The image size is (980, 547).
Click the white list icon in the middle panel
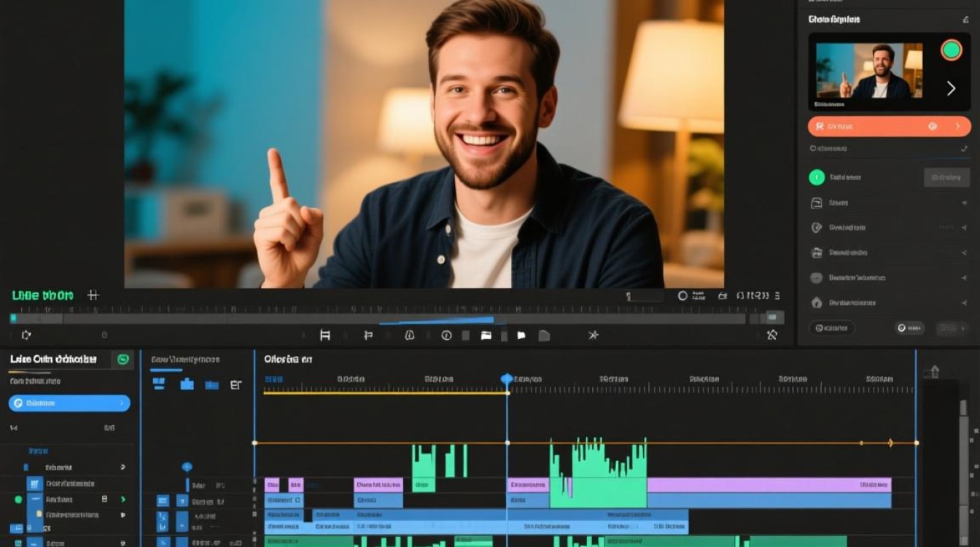pos(236,384)
